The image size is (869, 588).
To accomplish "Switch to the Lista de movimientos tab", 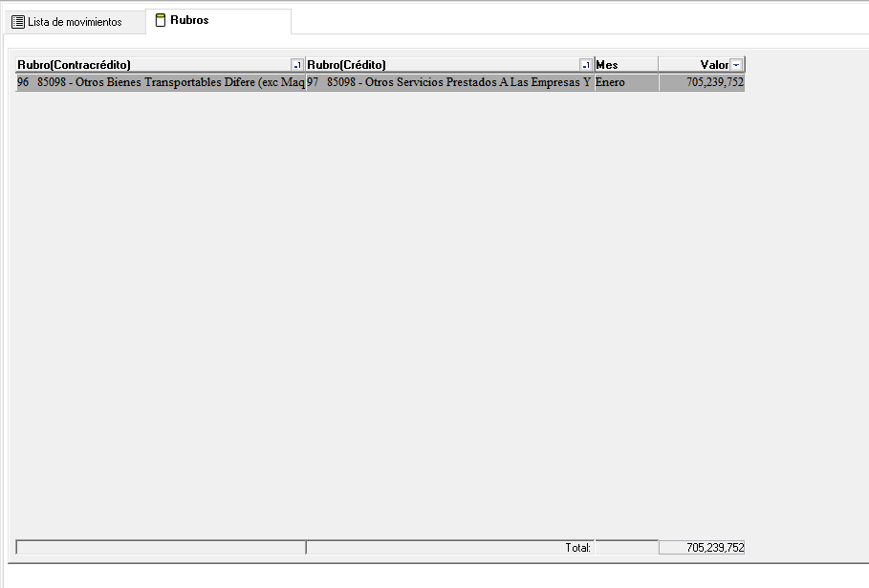I will coord(75,22).
